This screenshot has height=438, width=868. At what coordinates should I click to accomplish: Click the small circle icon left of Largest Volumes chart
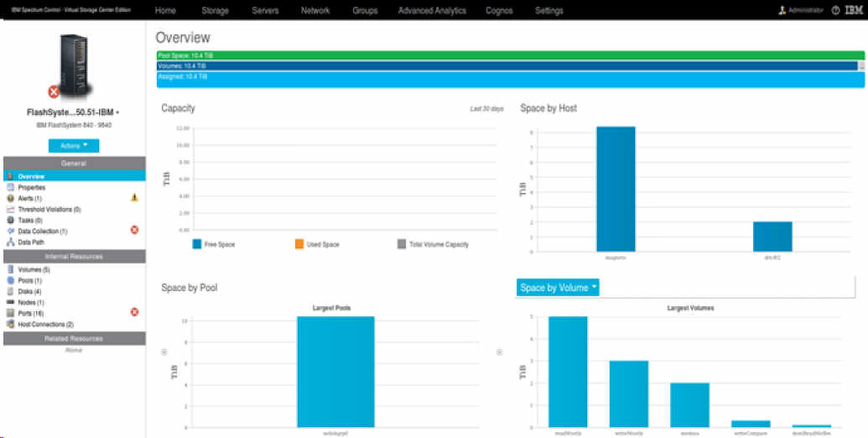tap(499, 352)
